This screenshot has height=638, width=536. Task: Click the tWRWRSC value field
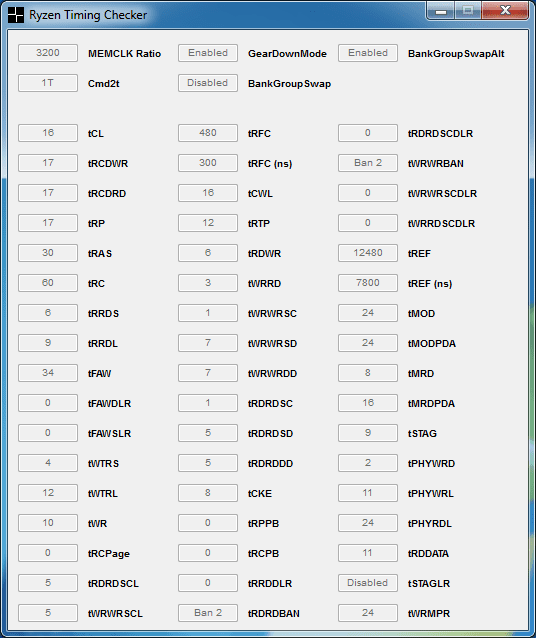[x=208, y=313]
